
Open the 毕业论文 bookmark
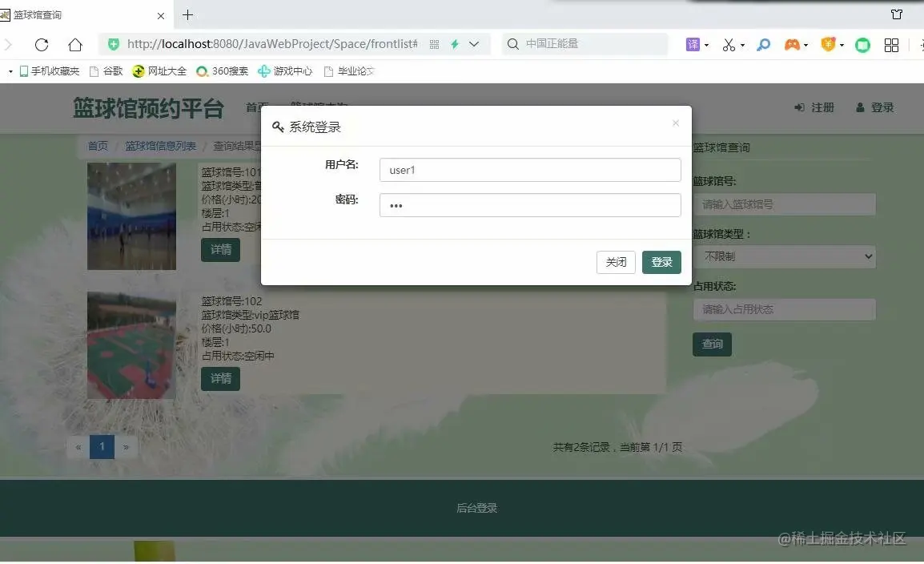[x=349, y=71]
